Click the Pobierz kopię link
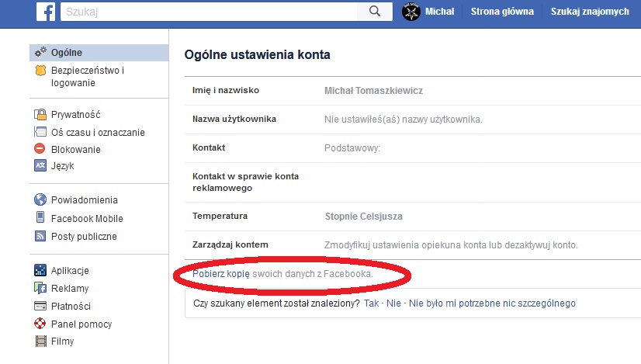Viewport: 641px width, 364px height. [220, 274]
